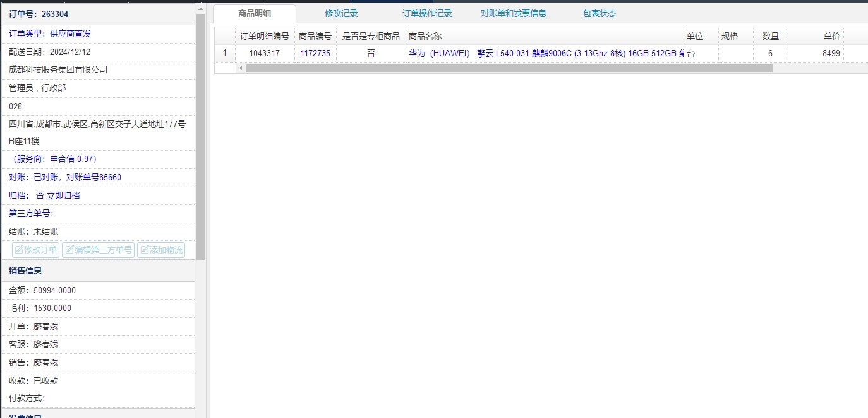Click the product table's horizontal scrollbar thumb
The height and width of the screenshot is (418, 868).
coord(509,68)
